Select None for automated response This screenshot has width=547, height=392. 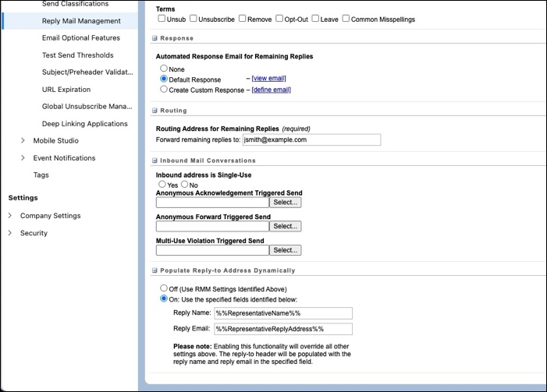point(164,69)
